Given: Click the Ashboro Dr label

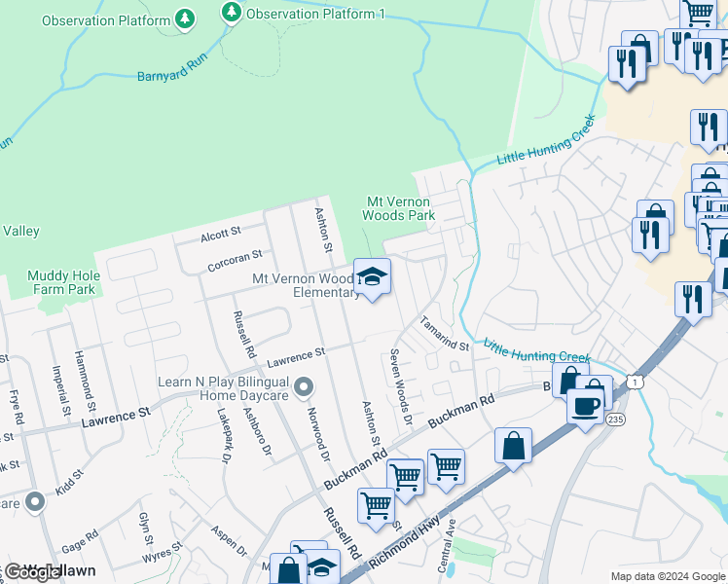Looking at the screenshot, I should point(257,431).
